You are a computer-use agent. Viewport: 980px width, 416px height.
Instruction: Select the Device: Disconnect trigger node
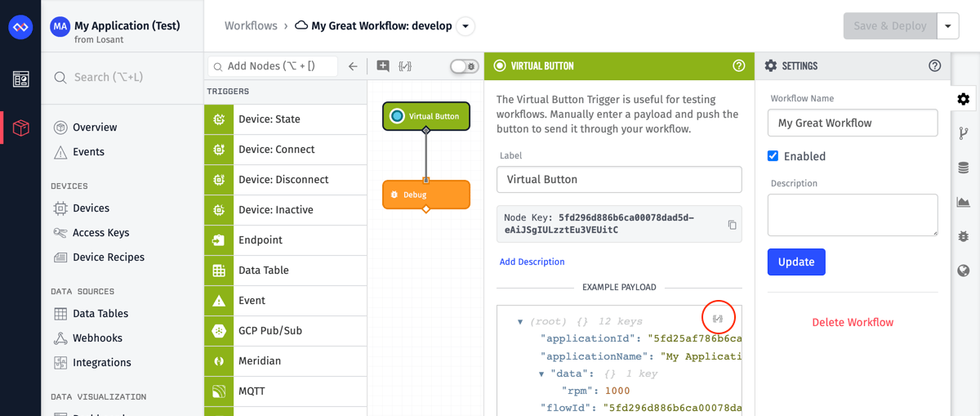click(x=285, y=180)
